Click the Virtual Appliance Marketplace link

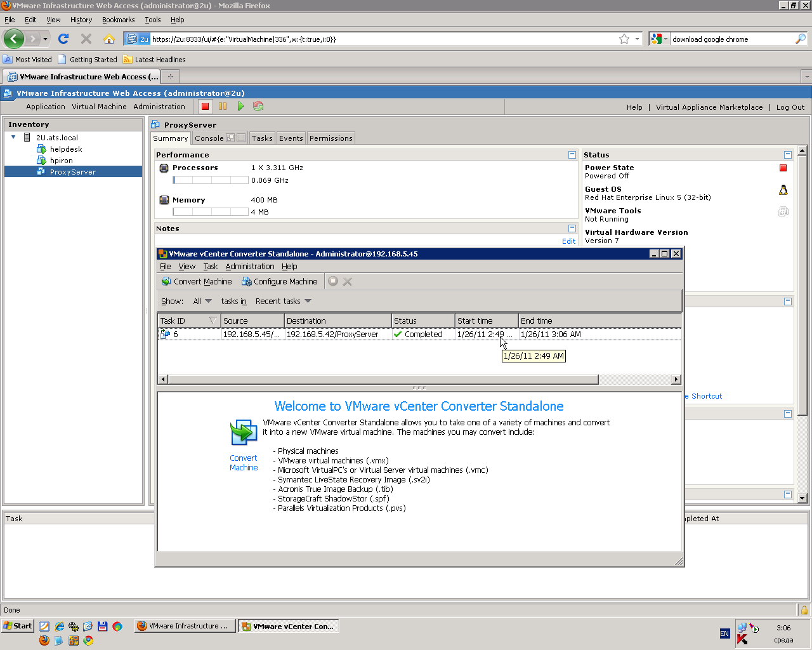tap(709, 107)
